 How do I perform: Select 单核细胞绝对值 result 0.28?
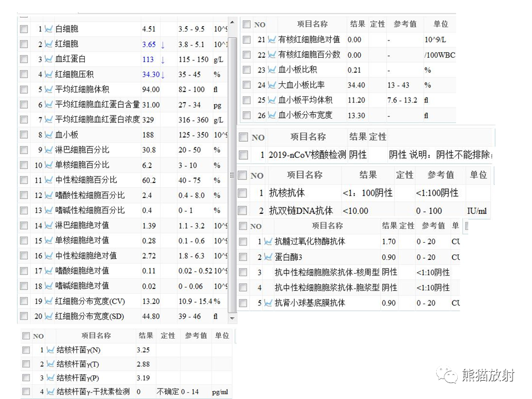[149, 241]
